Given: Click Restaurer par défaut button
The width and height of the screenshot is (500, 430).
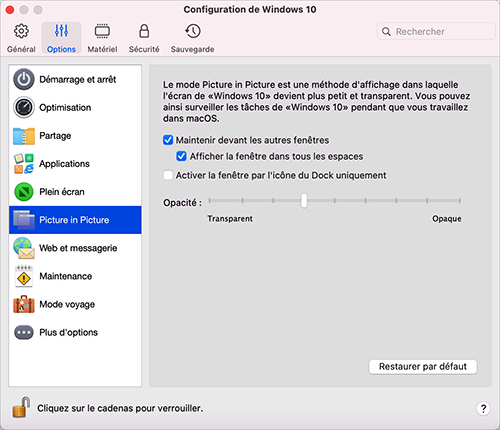Looking at the screenshot, I should 423,367.
